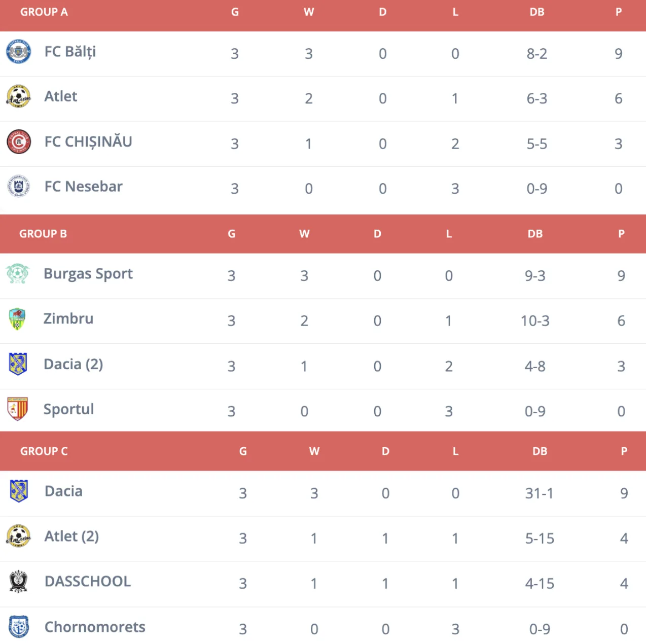
Task: Click the Burgas Sport green logo
Action: [18, 274]
